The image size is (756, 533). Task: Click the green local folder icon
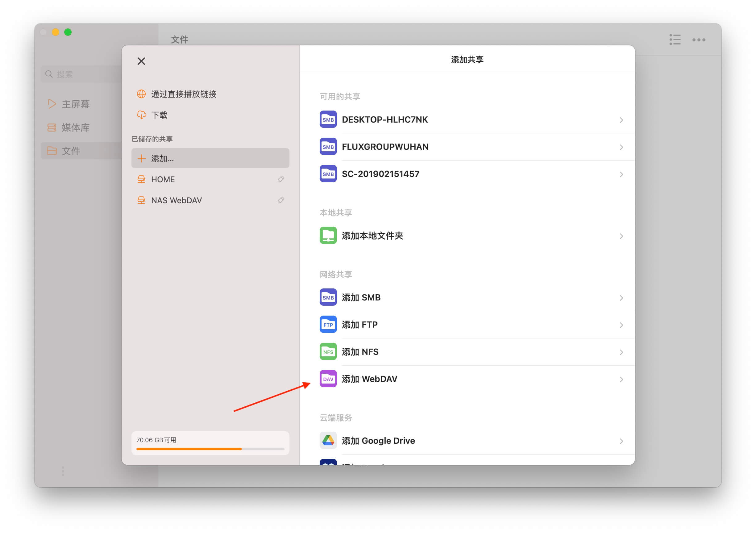click(328, 236)
